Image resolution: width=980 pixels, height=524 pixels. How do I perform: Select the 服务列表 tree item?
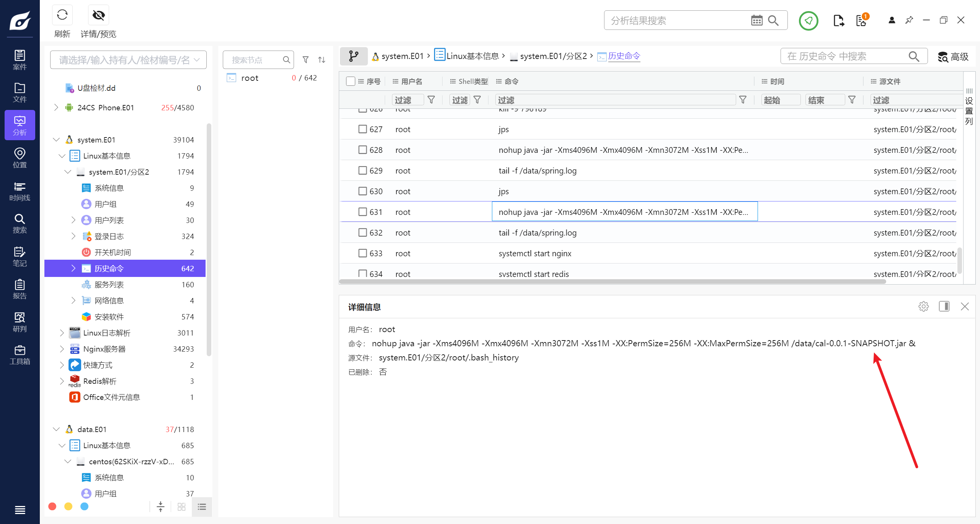[109, 285]
